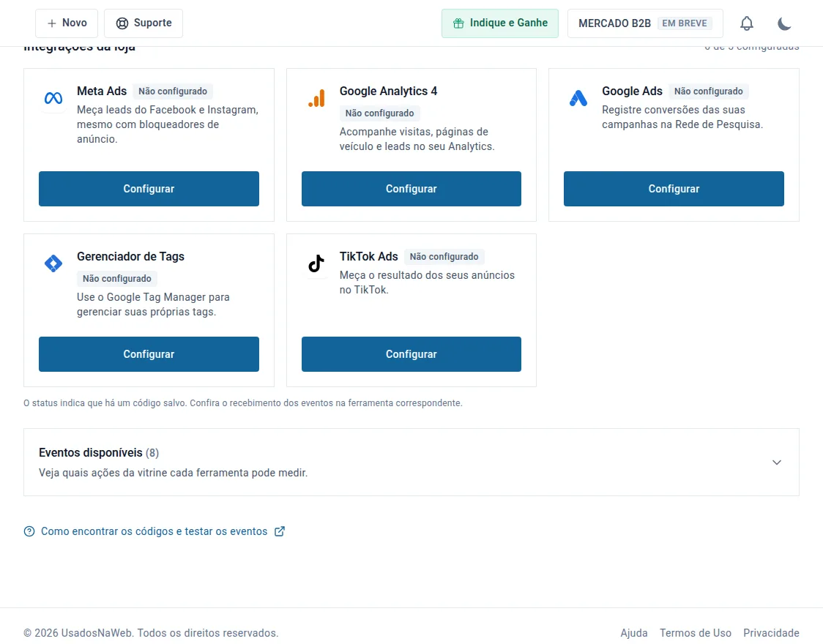
Task: Click the notification bell icon
Action: click(746, 23)
